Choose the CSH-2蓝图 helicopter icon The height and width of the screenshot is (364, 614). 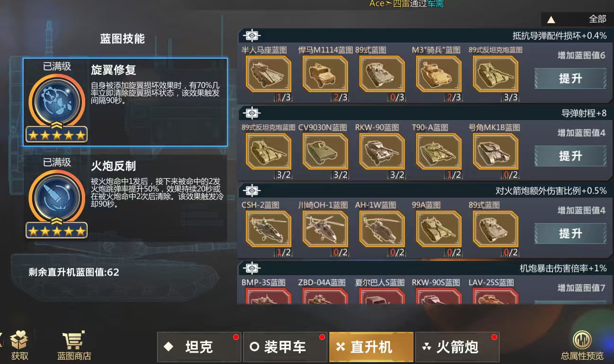(x=268, y=229)
